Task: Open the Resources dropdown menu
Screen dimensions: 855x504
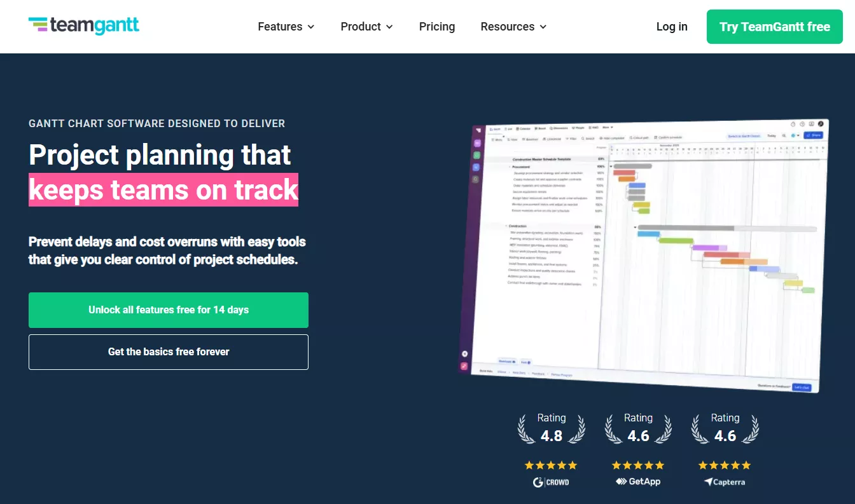Action: click(x=513, y=27)
